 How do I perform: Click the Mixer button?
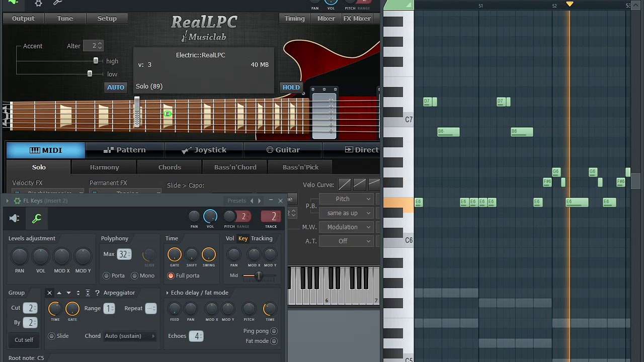point(326,19)
